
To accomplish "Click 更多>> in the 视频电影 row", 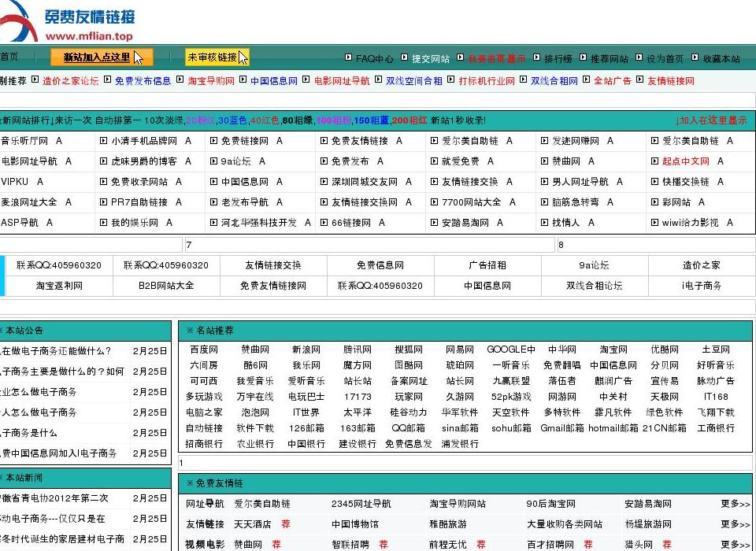I will (x=736, y=545).
